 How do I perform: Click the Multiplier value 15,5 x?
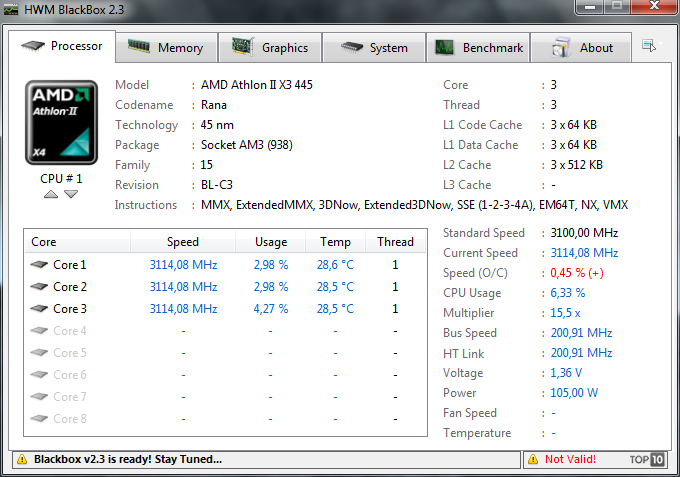(566, 313)
